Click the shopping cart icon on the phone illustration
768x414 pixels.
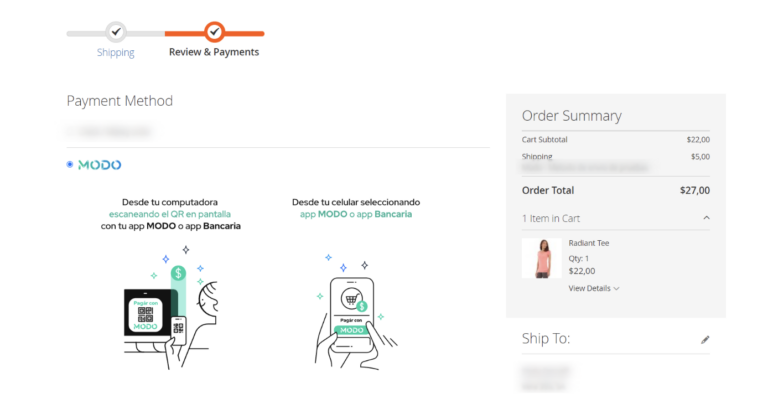point(351,297)
